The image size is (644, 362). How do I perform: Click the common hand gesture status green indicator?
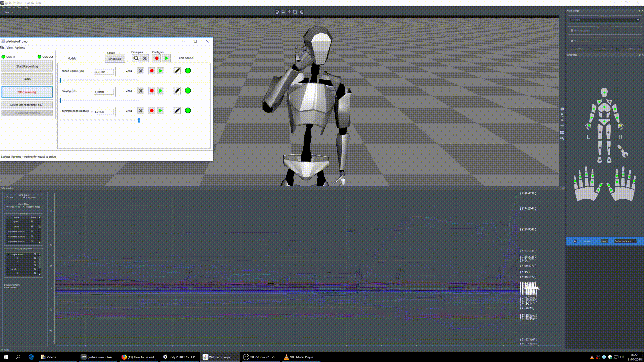click(x=188, y=110)
